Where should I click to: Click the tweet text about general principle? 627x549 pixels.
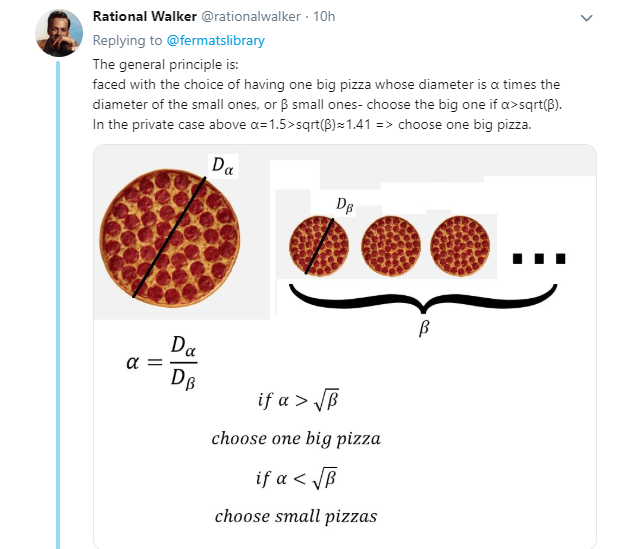point(327,94)
